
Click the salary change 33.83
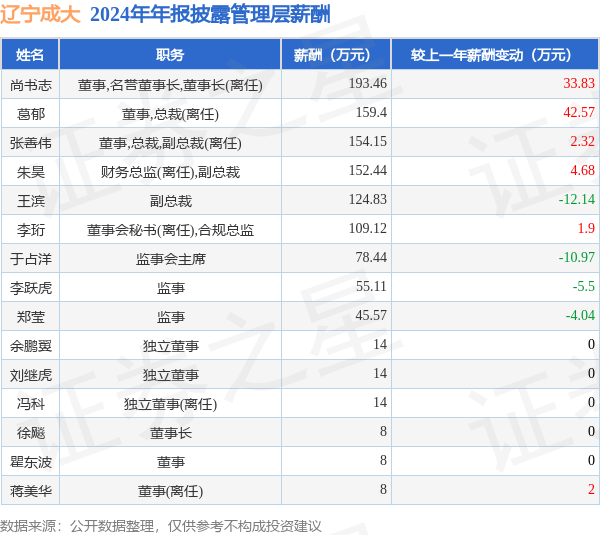(579, 83)
